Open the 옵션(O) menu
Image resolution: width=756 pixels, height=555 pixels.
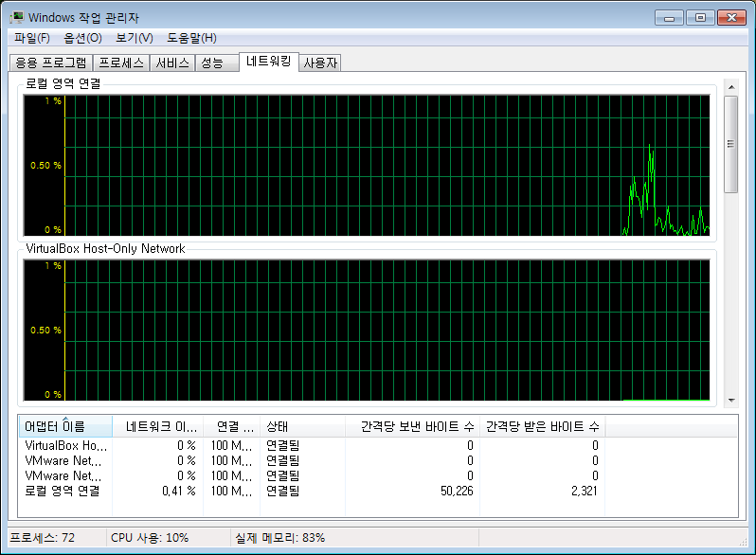click(x=83, y=38)
